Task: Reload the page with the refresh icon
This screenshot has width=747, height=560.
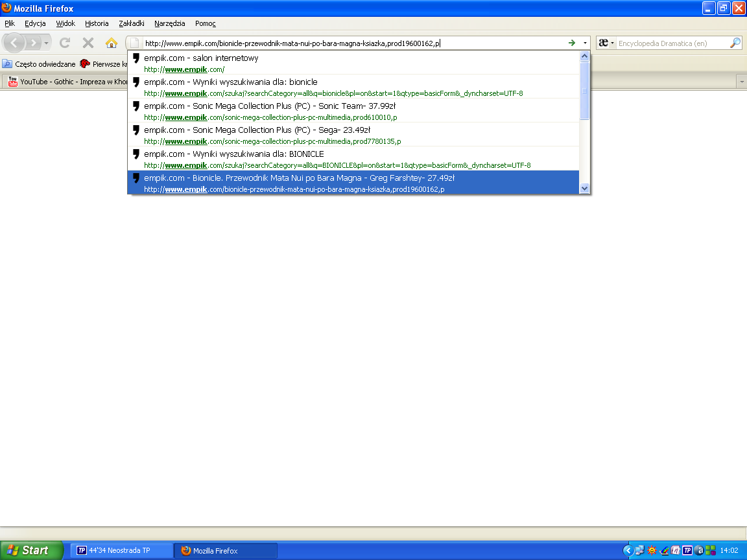Action: click(x=65, y=43)
